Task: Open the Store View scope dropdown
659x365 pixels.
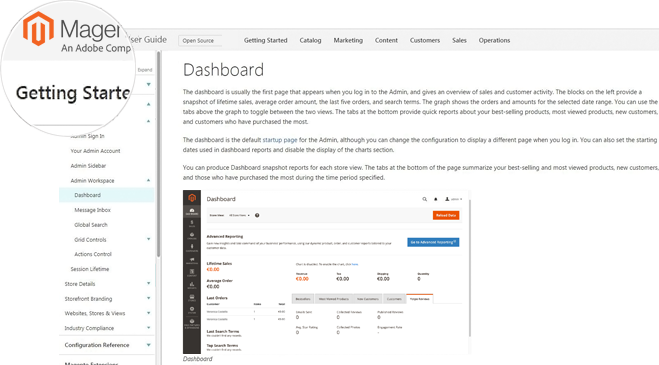Action: [x=239, y=215]
